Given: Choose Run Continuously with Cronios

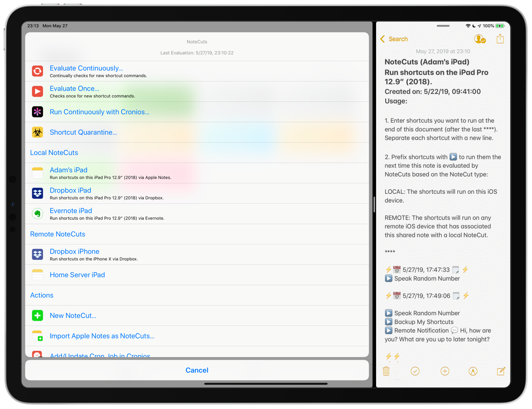Looking at the screenshot, I should (x=197, y=112).
